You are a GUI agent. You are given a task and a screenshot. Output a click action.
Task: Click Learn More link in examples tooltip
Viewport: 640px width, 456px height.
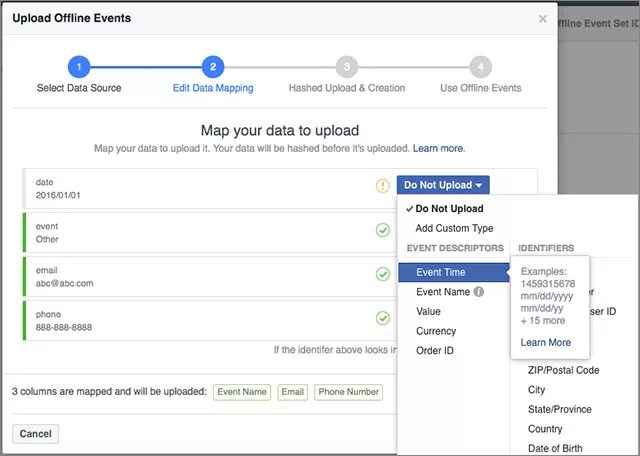tap(546, 342)
